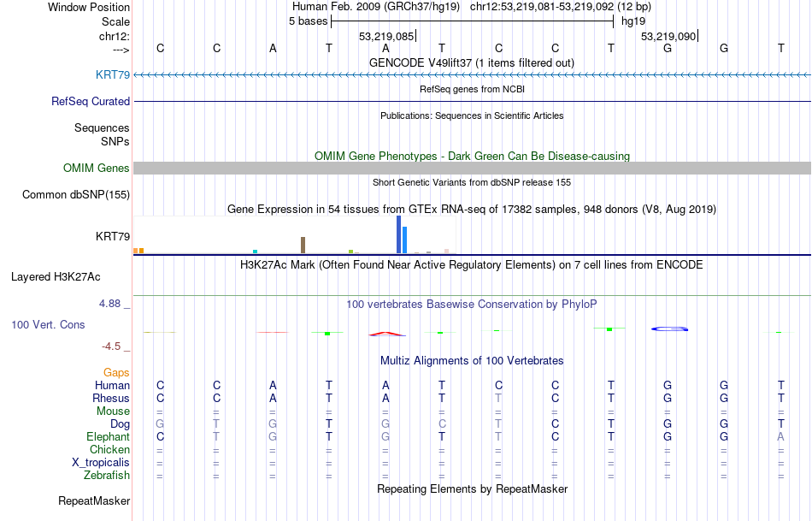The image size is (812, 521).
Task: Click the KRT79 gene label in GENCODE track
Action: coord(112,74)
